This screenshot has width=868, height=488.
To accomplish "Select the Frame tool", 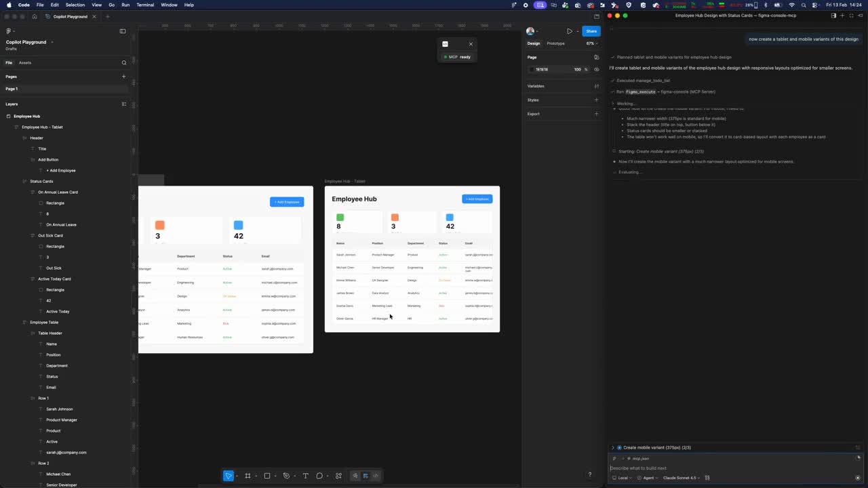I will click(x=248, y=476).
